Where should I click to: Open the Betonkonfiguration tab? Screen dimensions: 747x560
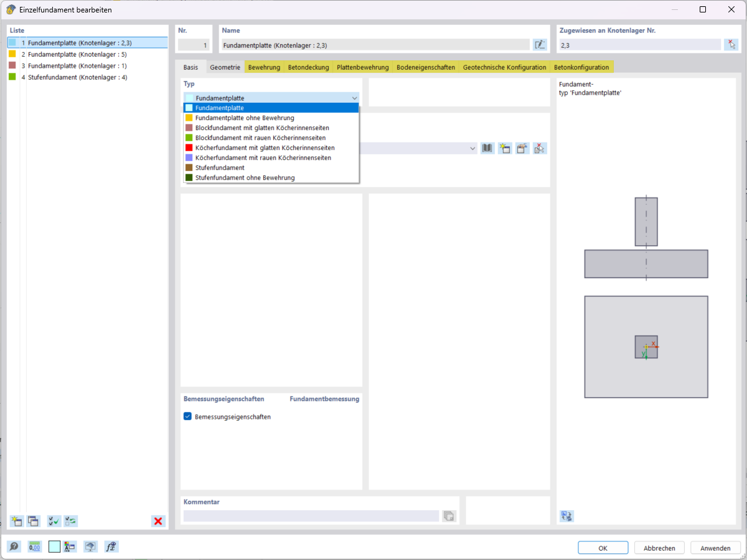pos(581,67)
